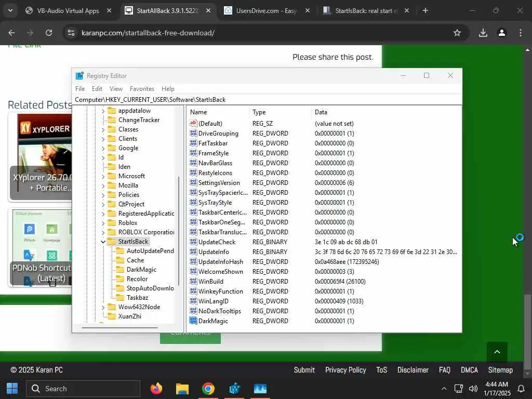Switch to UsersDrive.com tab
Screen dimensions: 532x399
[x=267, y=10]
